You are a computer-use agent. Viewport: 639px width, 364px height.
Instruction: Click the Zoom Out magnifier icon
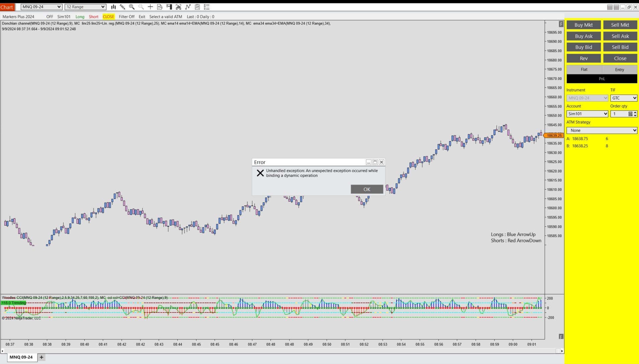(141, 7)
